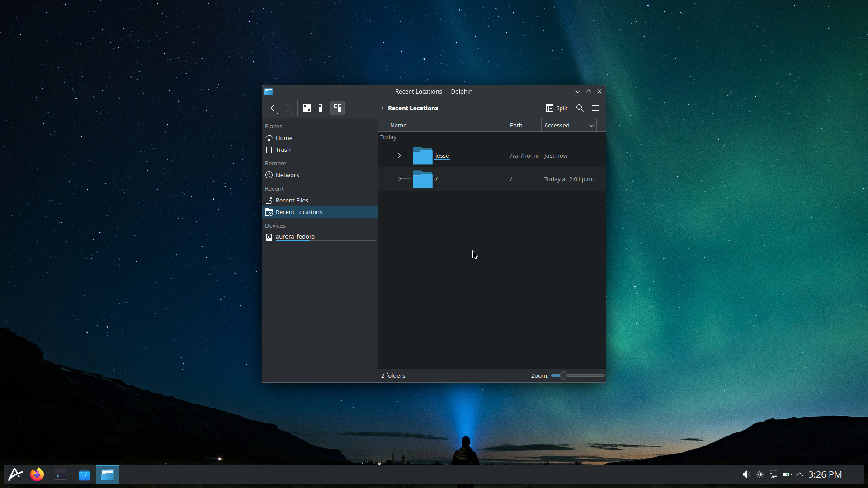Image resolution: width=868 pixels, height=488 pixels.
Task: Click the forward navigation arrow
Action: [x=288, y=108]
